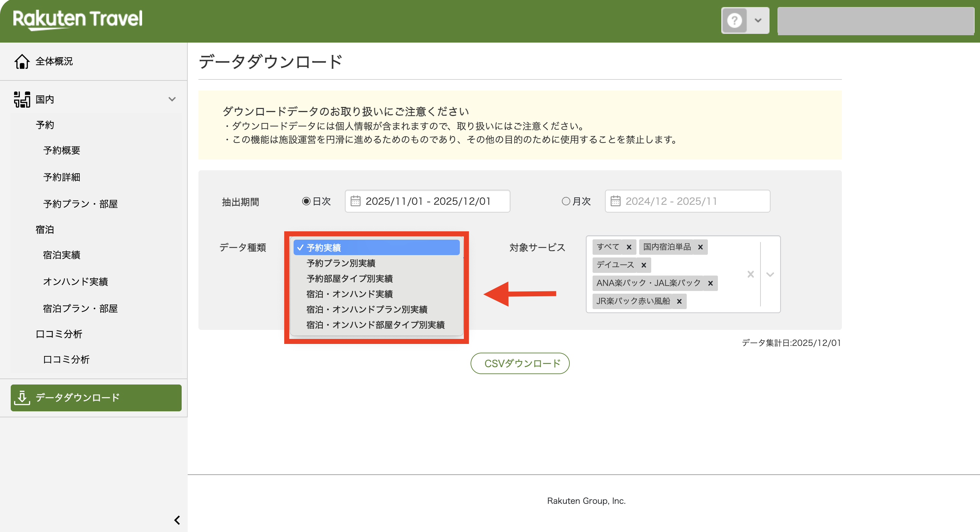Screen dimensions: 980x532
Task: Collapse the 国内 sidebar section chevron
Action: tap(172, 99)
